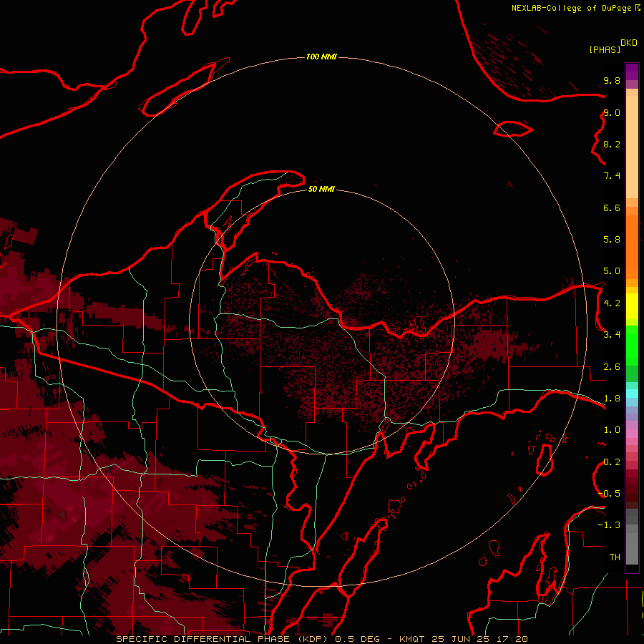The height and width of the screenshot is (644, 644).
Task: Click the 7.4 scale value
Action: point(612,176)
